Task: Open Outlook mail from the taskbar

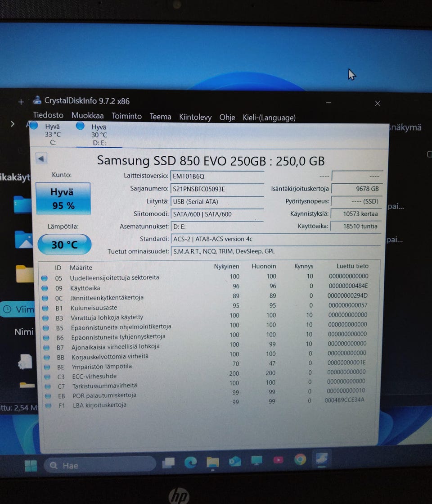Action: 234,462
